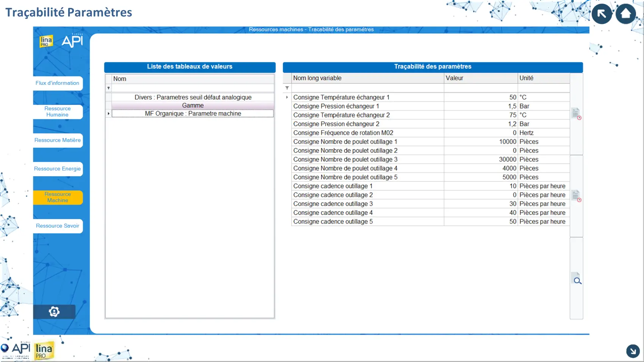The image size is (644, 362).
Task: Click the Lina PRO logo in sidebar
Action: 46,41
